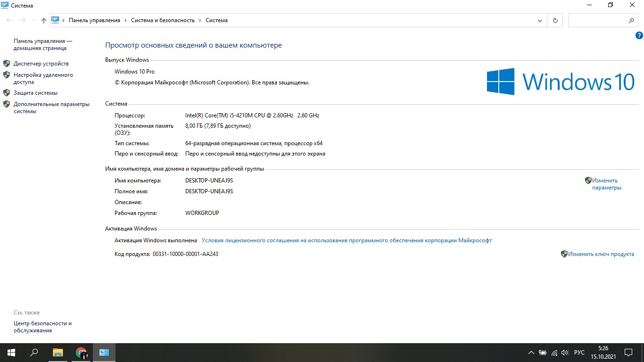Open the recent locations dropdown near Forward arrow
Image resolution: width=644 pixels, height=362 pixels.
pyautogui.click(x=33, y=20)
